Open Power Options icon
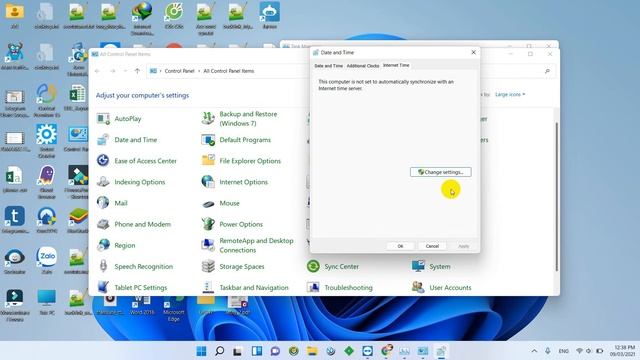Image resolution: width=640 pixels, height=360 pixels. [208, 224]
